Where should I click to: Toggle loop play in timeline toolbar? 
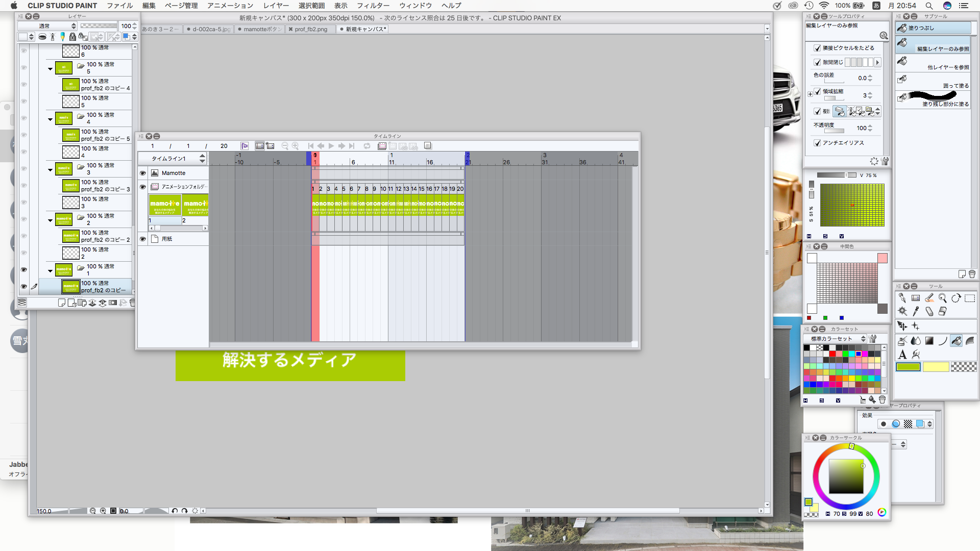point(366,146)
